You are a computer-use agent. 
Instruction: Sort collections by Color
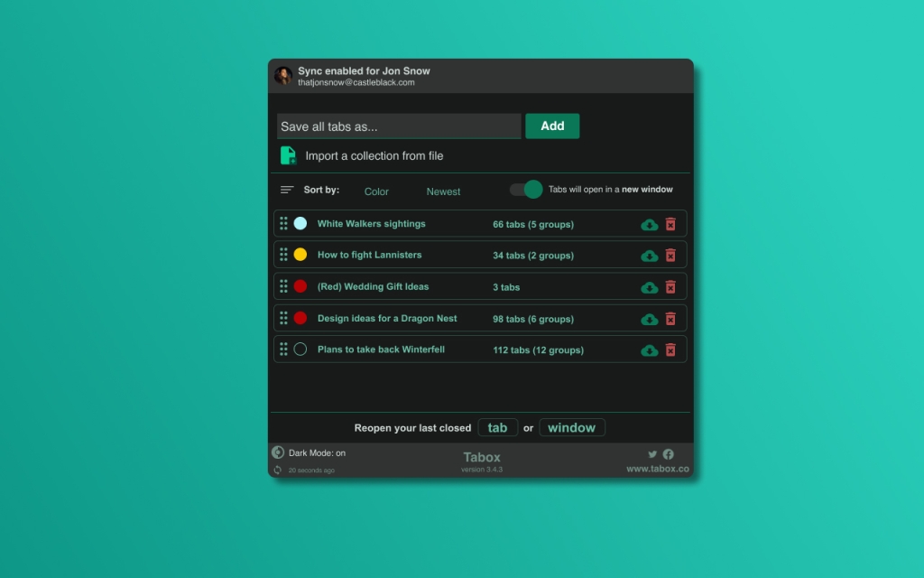(376, 191)
